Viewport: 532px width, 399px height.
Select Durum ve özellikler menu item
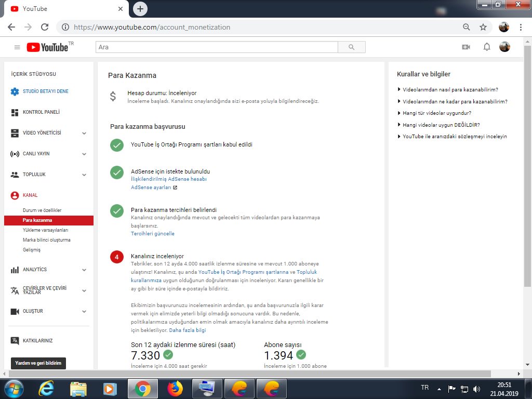tap(42, 210)
